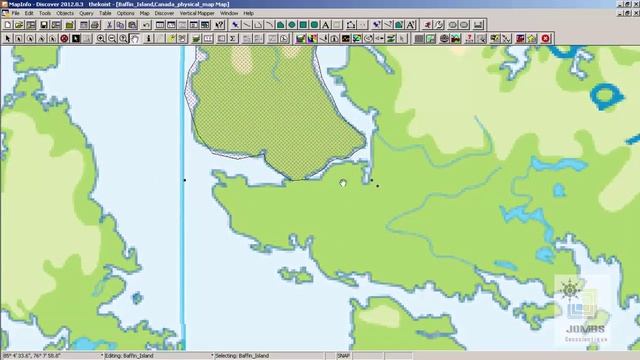640x360 pixels.
Task: Select the Grabber hand pan tool
Action: [x=135, y=38]
